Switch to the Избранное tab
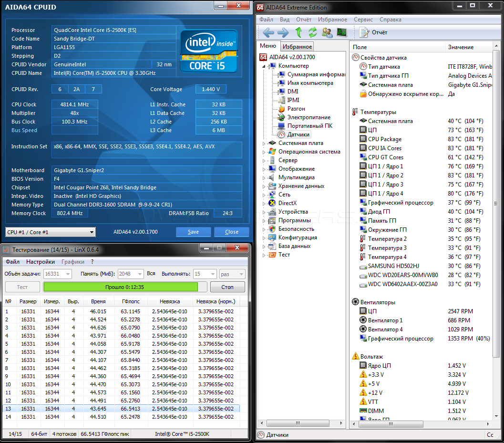Viewport: 504px width, 443px height. pyautogui.click(x=297, y=47)
